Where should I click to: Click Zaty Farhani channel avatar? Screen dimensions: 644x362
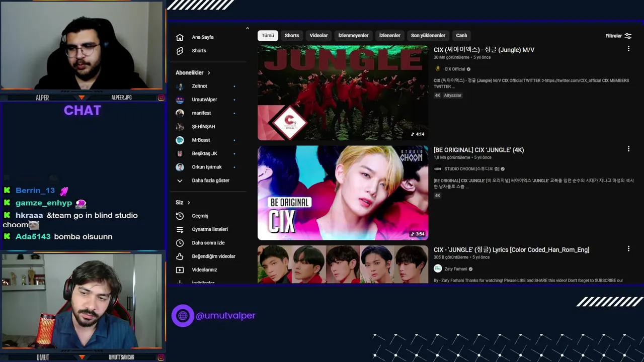coord(438,269)
